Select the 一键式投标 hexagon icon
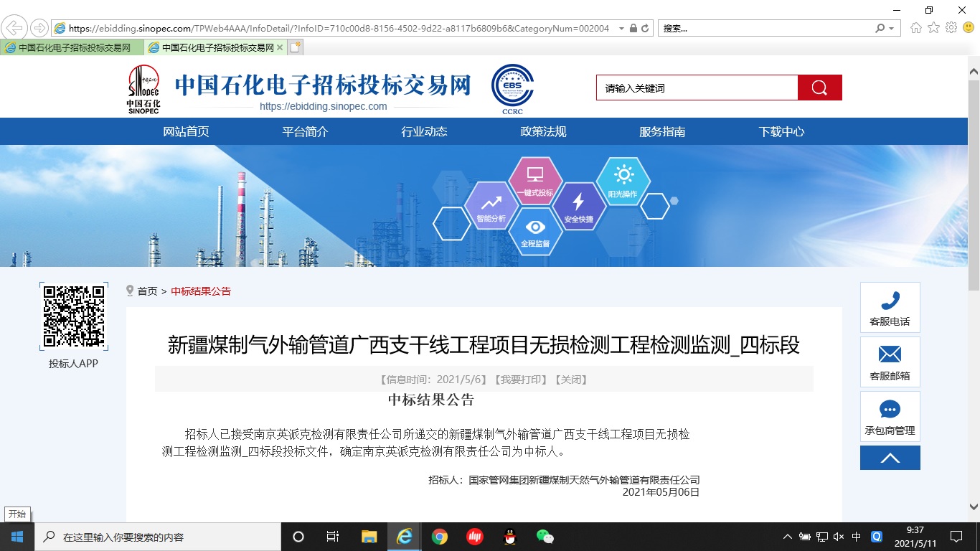The height and width of the screenshot is (551, 980). coord(534,179)
